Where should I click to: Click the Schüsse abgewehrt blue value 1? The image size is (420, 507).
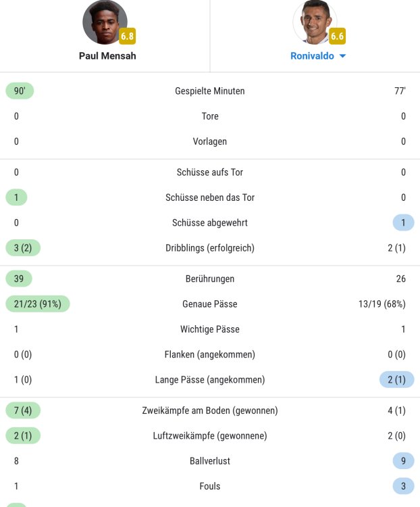pos(403,223)
